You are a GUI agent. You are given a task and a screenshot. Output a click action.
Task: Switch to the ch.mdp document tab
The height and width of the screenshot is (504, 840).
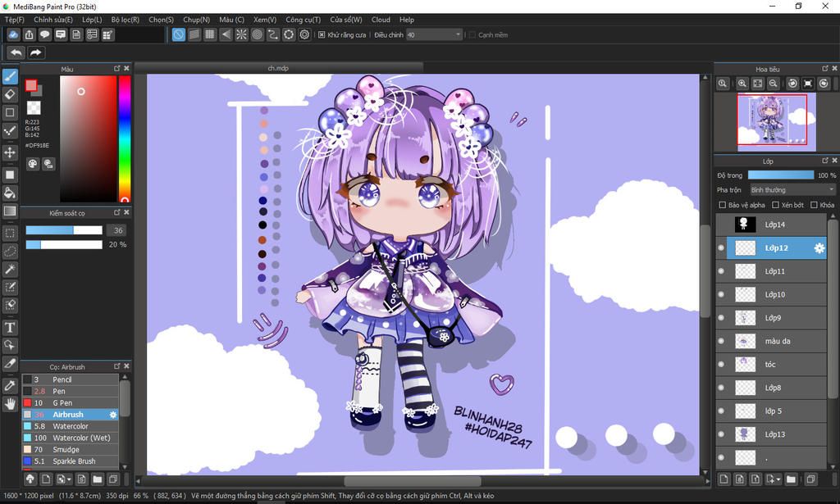pyautogui.click(x=278, y=68)
